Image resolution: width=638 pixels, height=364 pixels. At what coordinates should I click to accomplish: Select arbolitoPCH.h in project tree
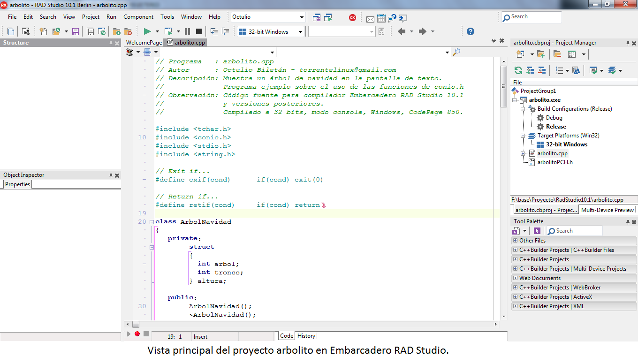click(555, 162)
